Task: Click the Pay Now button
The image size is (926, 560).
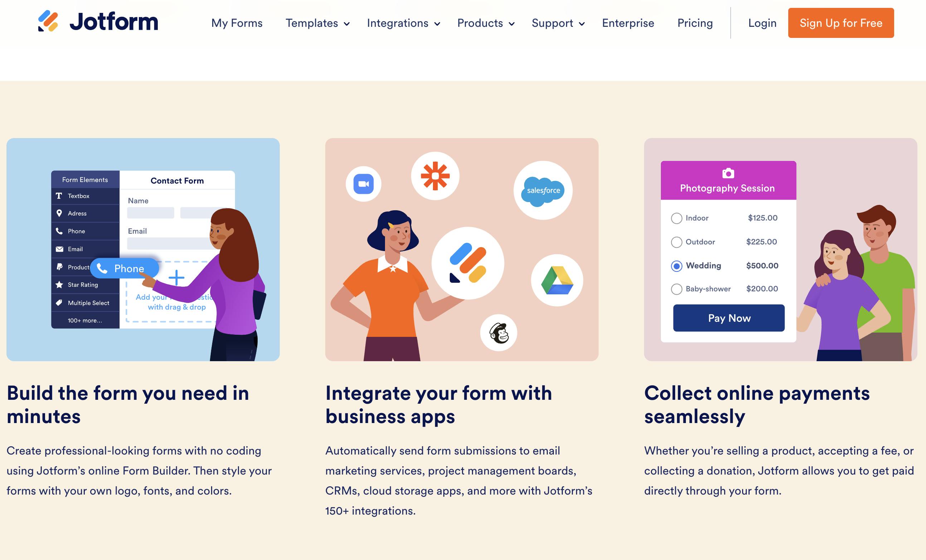Action: click(x=729, y=318)
